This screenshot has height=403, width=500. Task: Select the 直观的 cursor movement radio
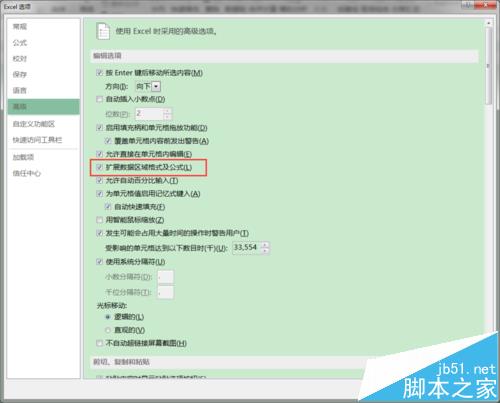(x=108, y=330)
